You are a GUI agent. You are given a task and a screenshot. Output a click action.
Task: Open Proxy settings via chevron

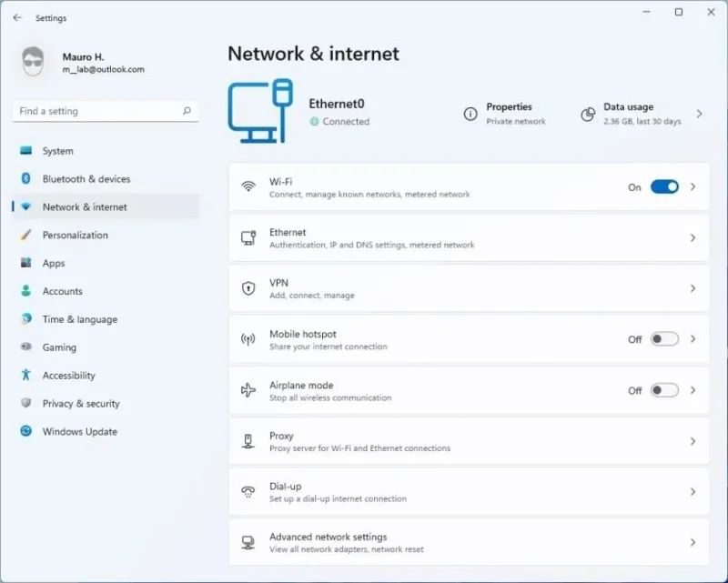coord(693,441)
